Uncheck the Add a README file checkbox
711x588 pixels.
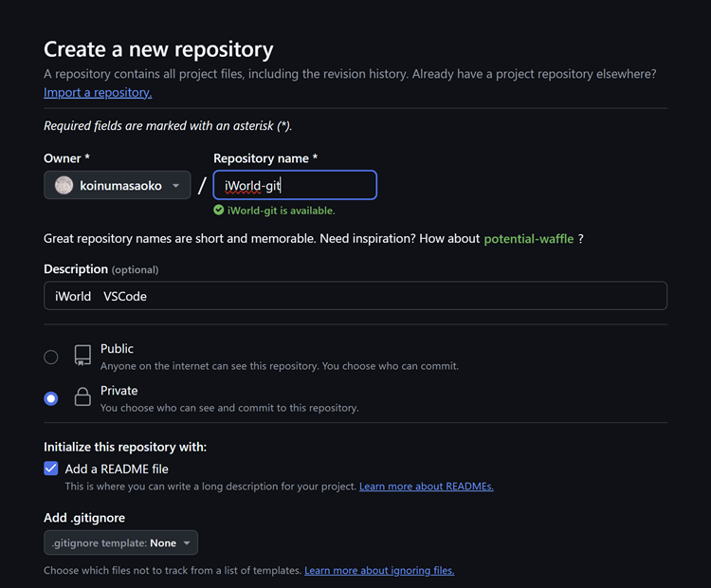pyautogui.click(x=51, y=469)
